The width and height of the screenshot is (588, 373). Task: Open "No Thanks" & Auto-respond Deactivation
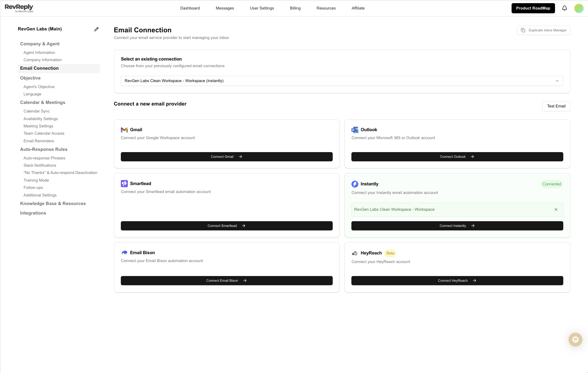click(60, 173)
